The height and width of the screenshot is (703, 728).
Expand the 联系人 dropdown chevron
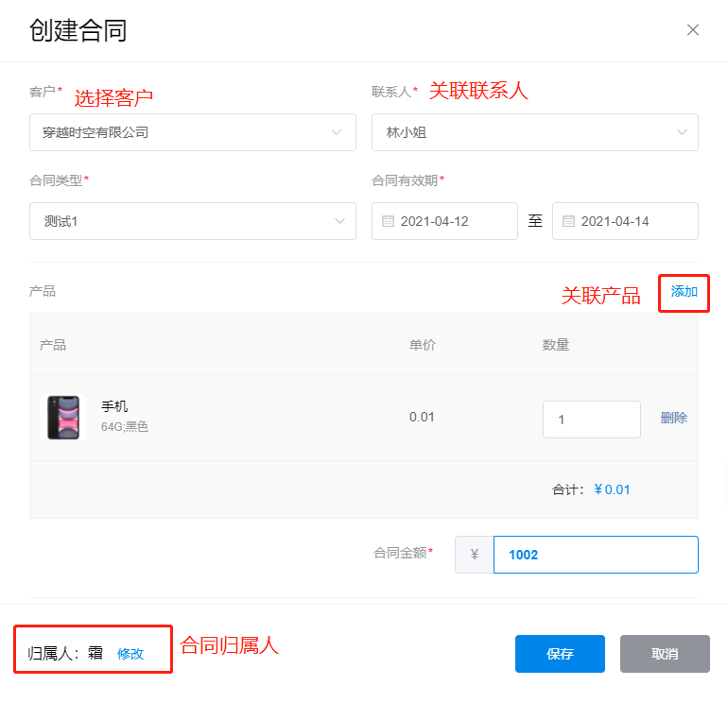click(682, 132)
